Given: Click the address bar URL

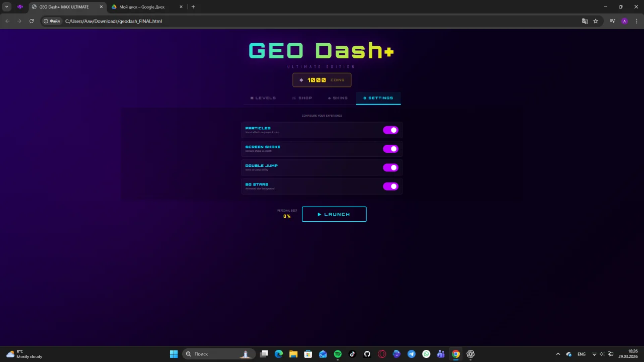Looking at the screenshot, I should [114, 21].
